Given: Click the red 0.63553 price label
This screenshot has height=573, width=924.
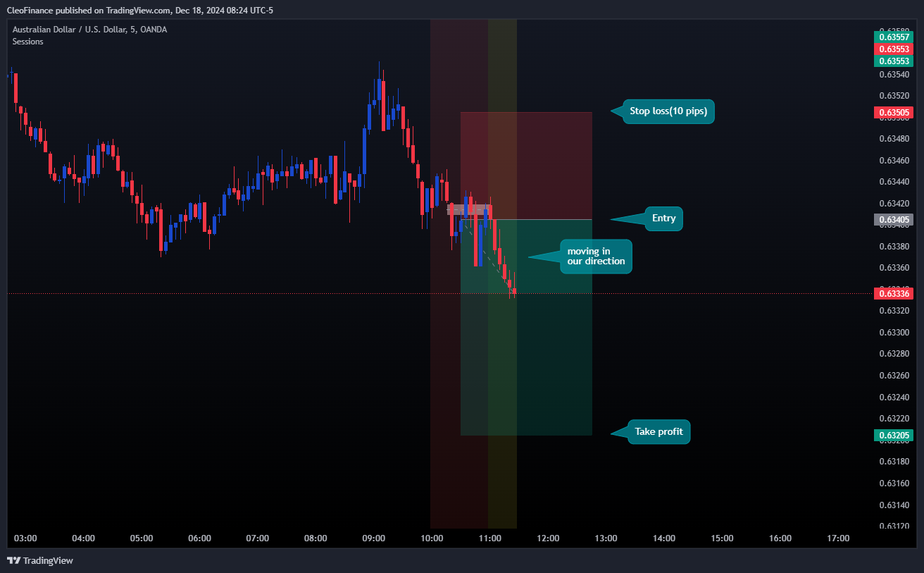Looking at the screenshot, I should (x=894, y=49).
